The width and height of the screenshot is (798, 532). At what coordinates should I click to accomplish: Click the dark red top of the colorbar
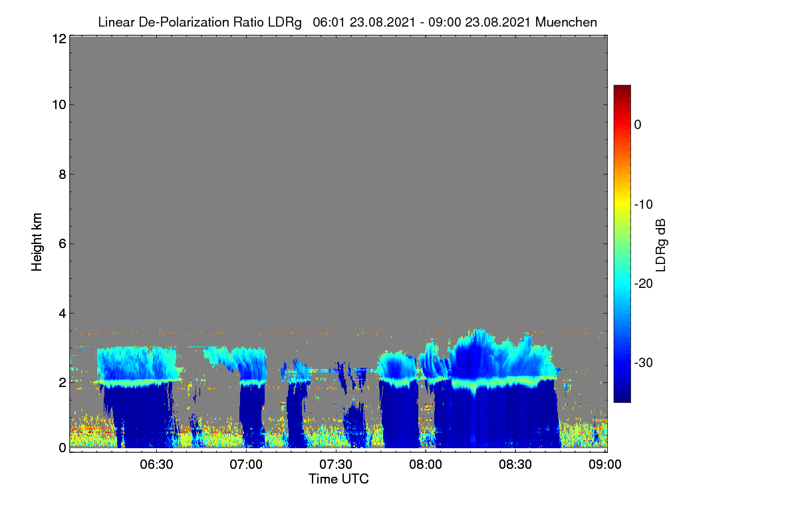click(622, 90)
